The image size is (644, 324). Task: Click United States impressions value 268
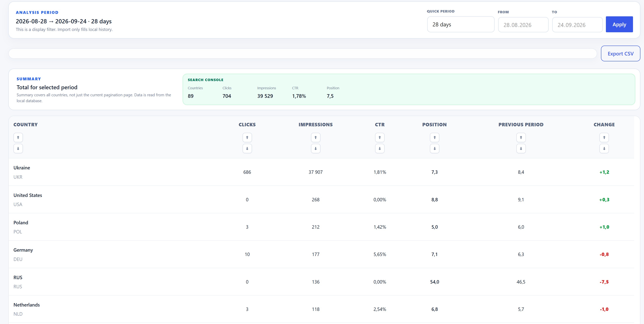click(x=316, y=200)
